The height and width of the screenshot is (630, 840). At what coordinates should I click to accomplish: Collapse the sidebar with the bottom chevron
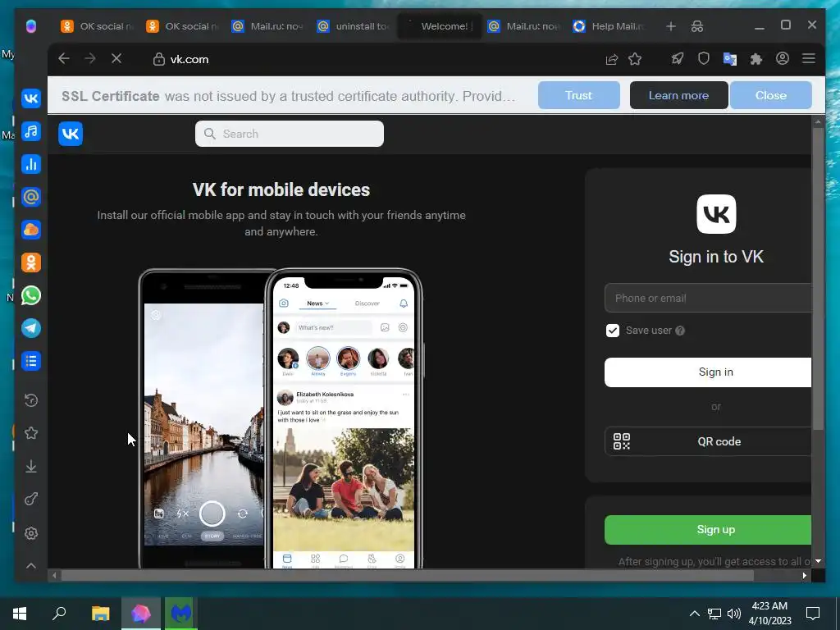[x=31, y=566]
